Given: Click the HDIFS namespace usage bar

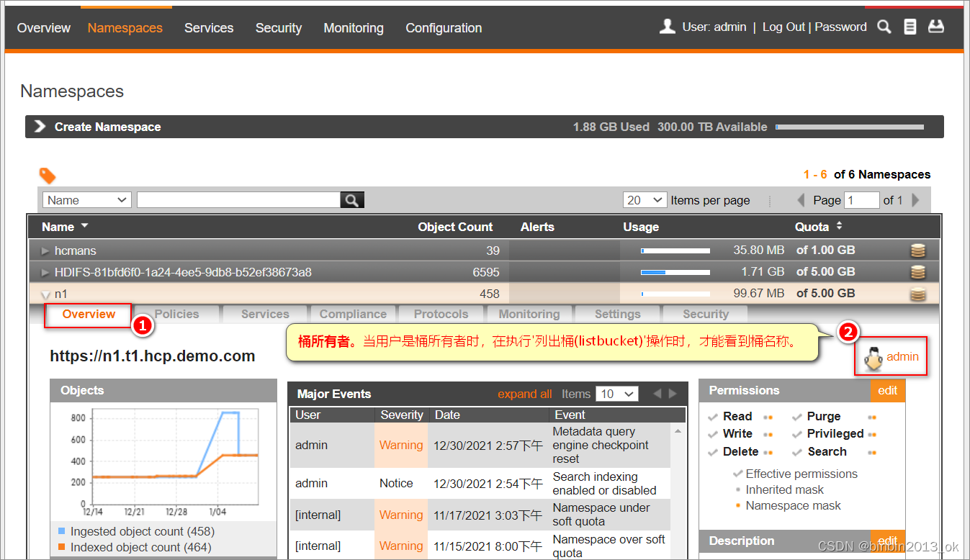Looking at the screenshot, I should 675,272.
